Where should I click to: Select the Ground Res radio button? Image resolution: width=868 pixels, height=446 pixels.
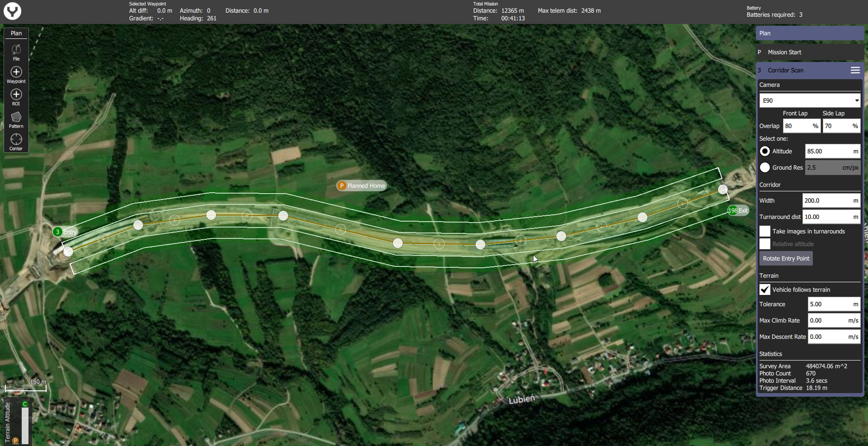coord(765,168)
